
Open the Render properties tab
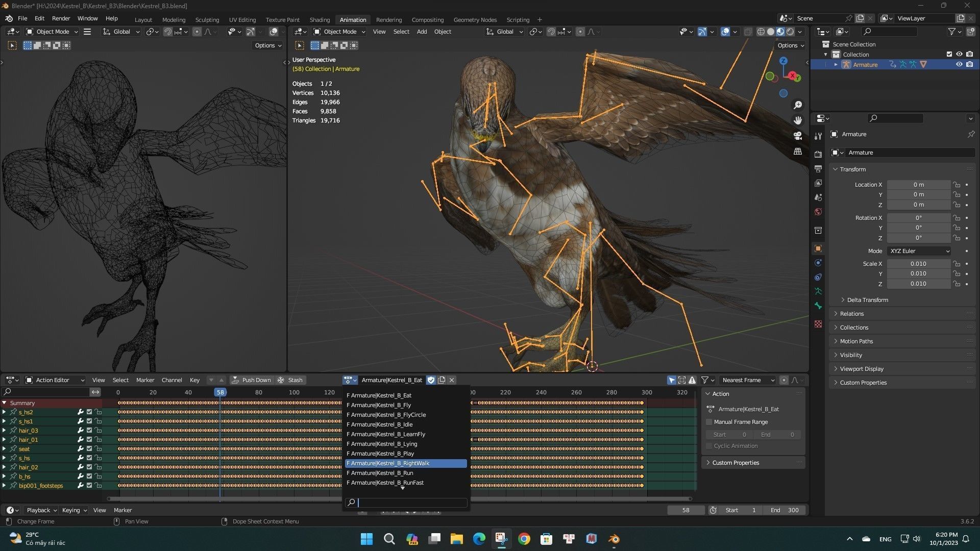pos(818,154)
